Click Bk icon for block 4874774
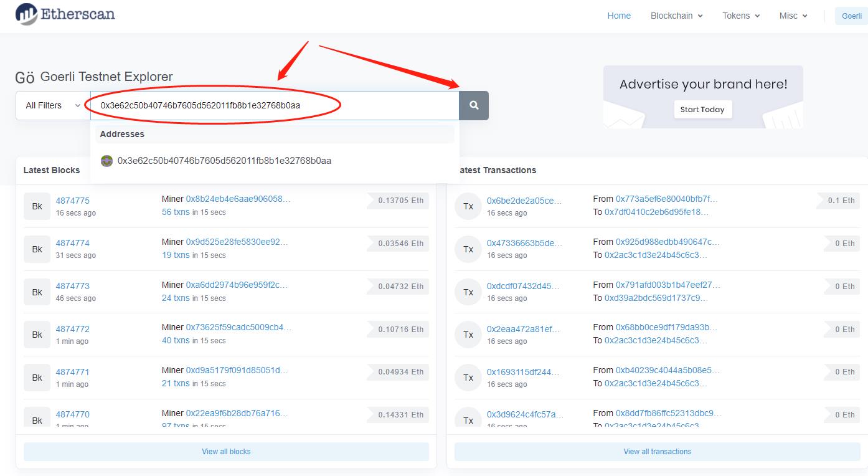868x476 pixels. pos(37,249)
